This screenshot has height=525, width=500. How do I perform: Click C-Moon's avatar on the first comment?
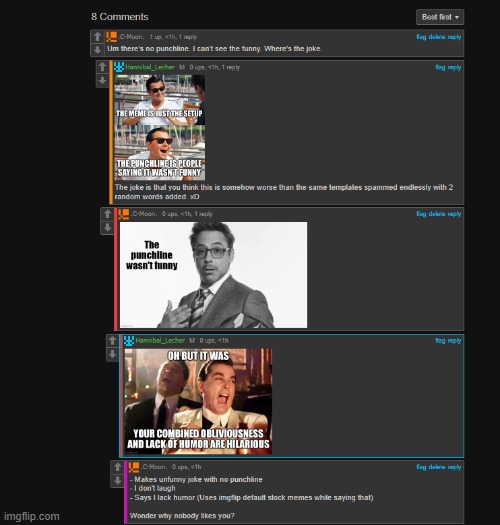(112, 37)
